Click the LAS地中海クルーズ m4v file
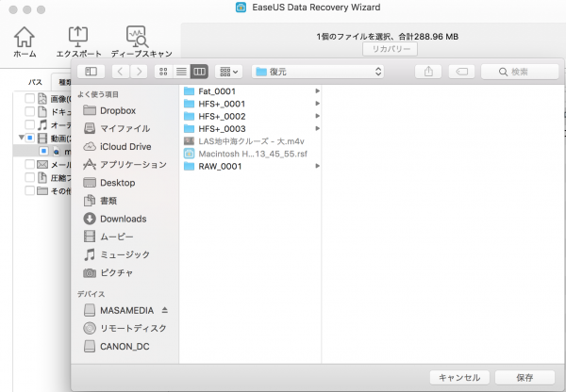The width and height of the screenshot is (566, 392). tap(250, 141)
